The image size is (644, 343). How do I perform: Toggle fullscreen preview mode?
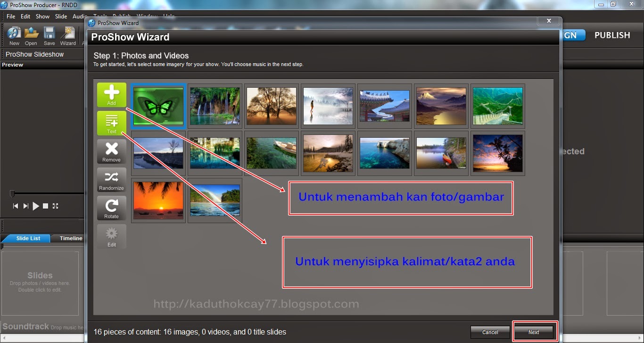point(55,206)
